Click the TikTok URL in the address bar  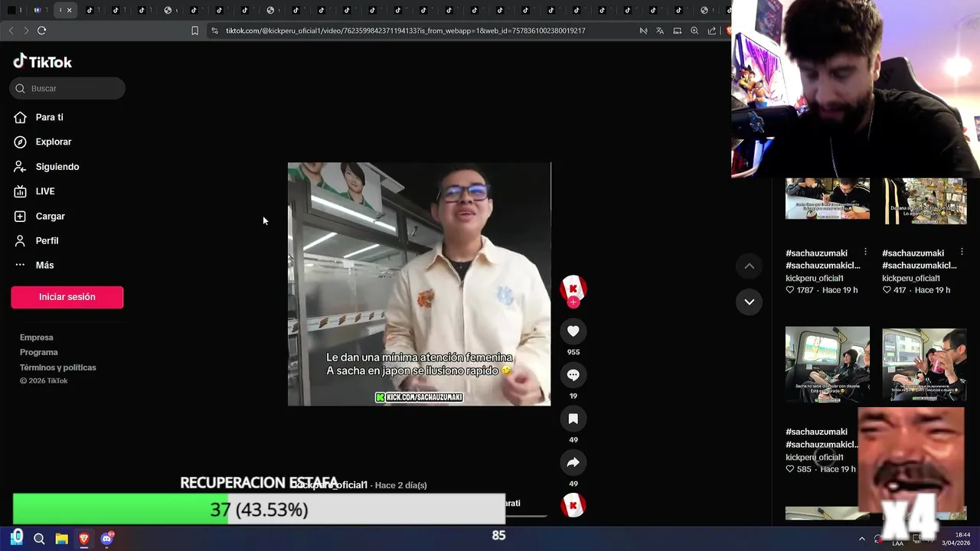tap(406, 31)
